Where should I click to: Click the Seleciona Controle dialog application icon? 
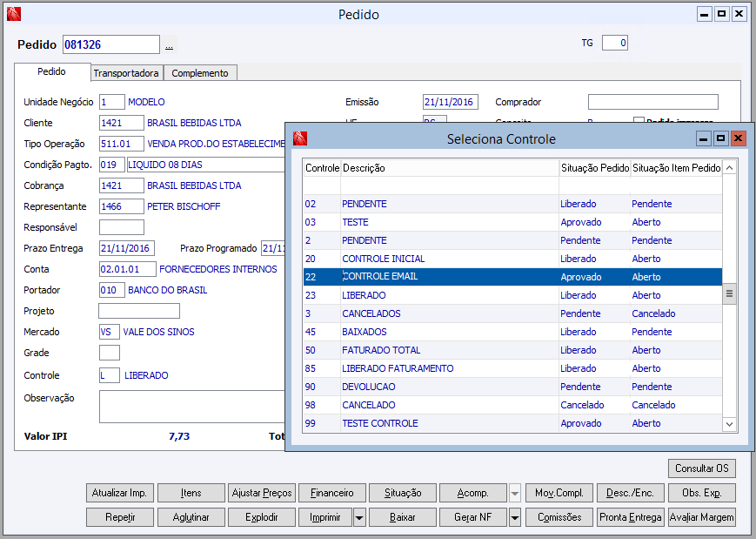click(x=300, y=138)
